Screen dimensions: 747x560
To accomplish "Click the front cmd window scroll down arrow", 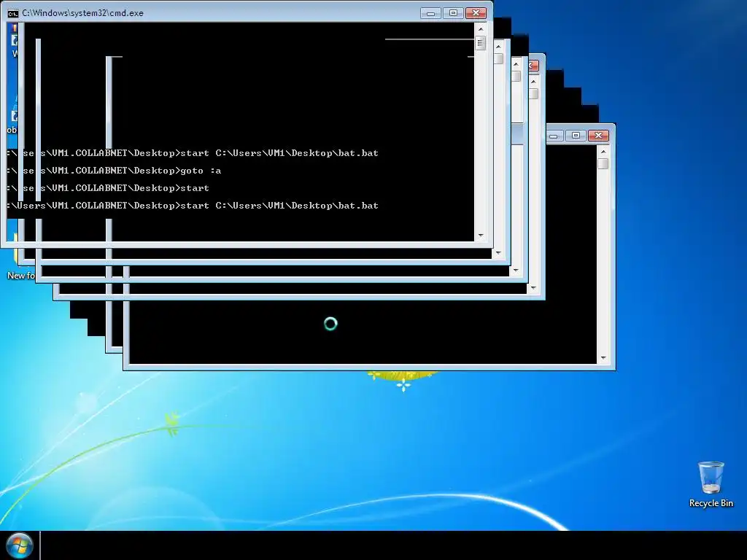I will click(480, 236).
